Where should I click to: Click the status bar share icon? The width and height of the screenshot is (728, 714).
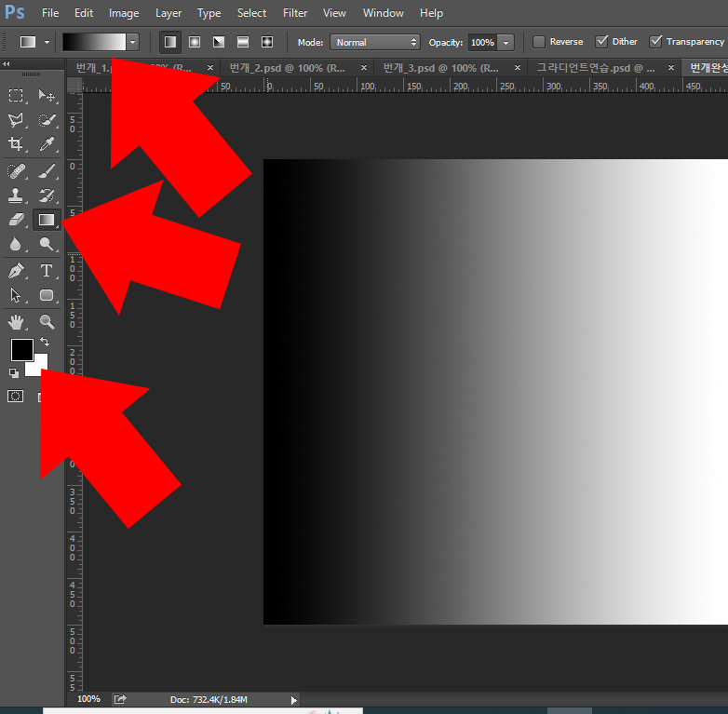point(120,699)
